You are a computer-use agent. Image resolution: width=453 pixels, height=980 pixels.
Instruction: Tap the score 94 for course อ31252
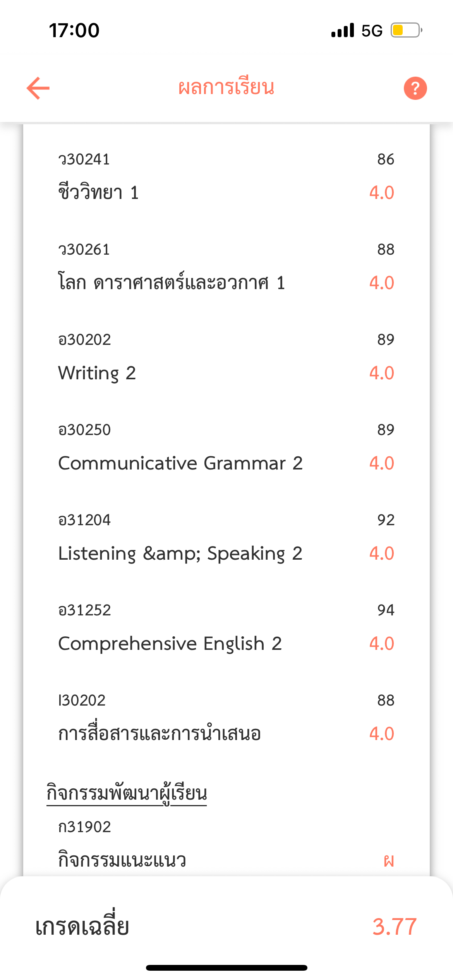(x=386, y=610)
